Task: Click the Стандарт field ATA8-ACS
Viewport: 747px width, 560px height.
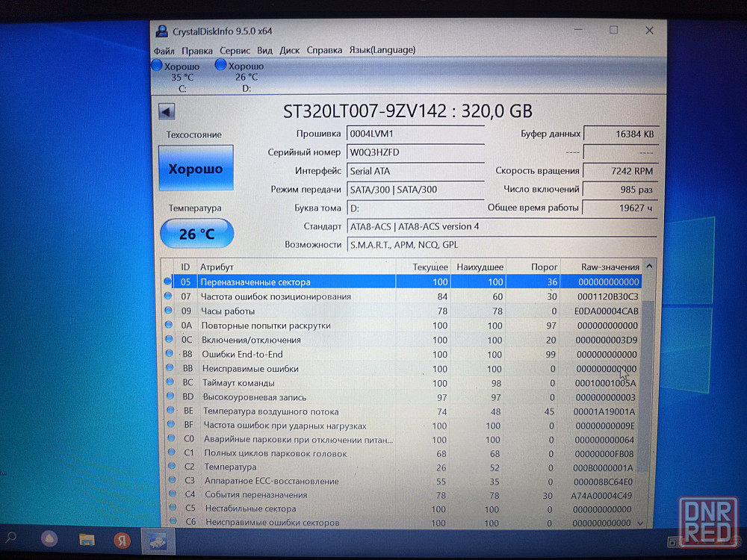Action: coord(502,227)
